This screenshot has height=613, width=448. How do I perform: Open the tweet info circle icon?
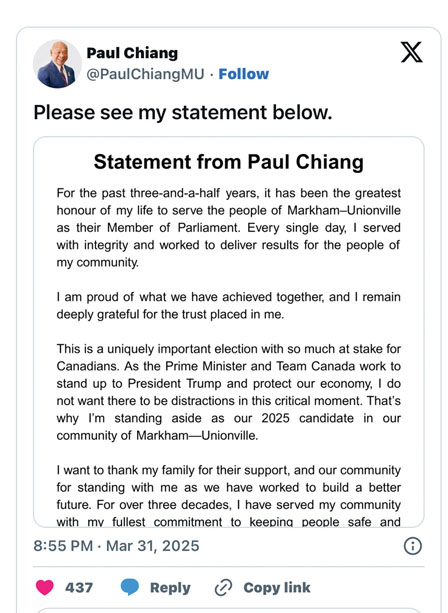[413, 546]
